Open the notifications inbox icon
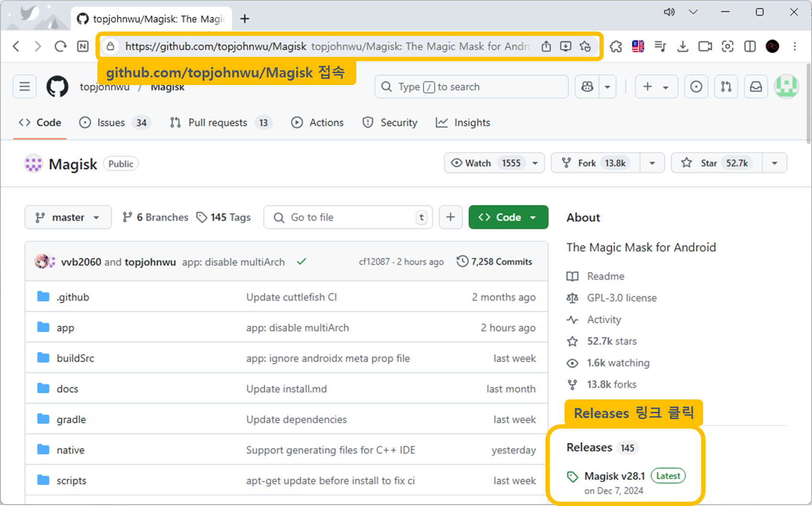 tap(756, 87)
